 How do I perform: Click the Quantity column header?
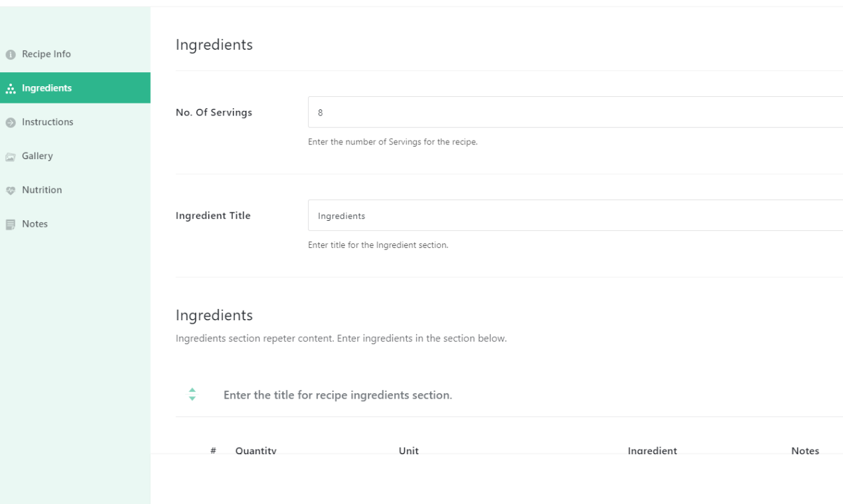pos(256,450)
